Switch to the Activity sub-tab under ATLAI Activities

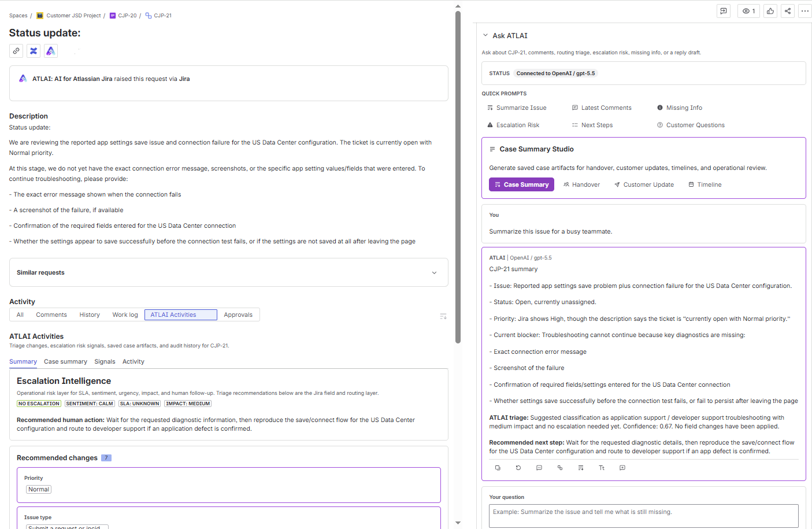134,362
